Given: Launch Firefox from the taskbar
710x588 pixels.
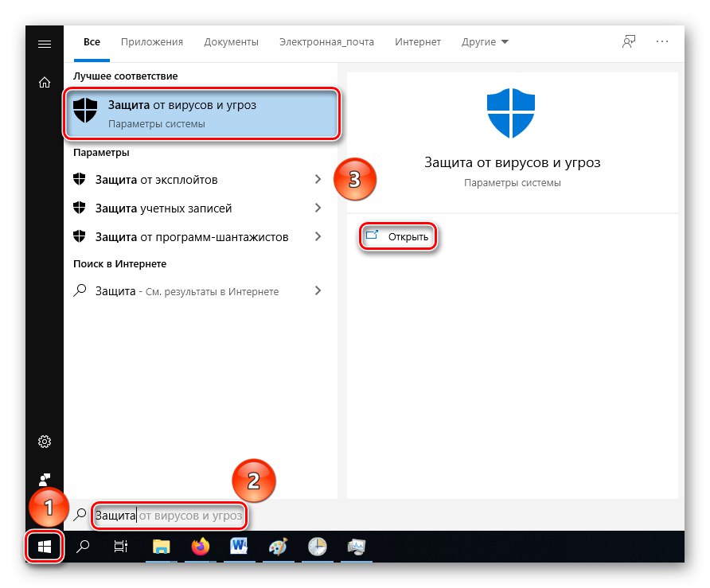Looking at the screenshot, I should pyautogui.click(x=200, y=547).
